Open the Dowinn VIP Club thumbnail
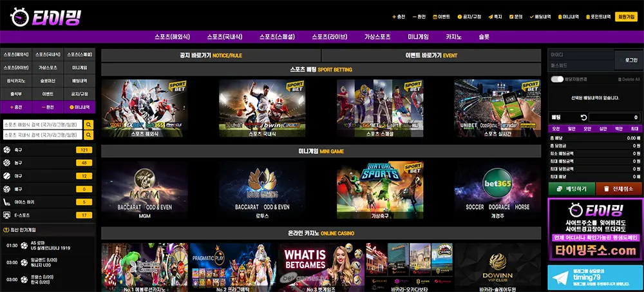The image size is (644, 292). tap(497, 268)
